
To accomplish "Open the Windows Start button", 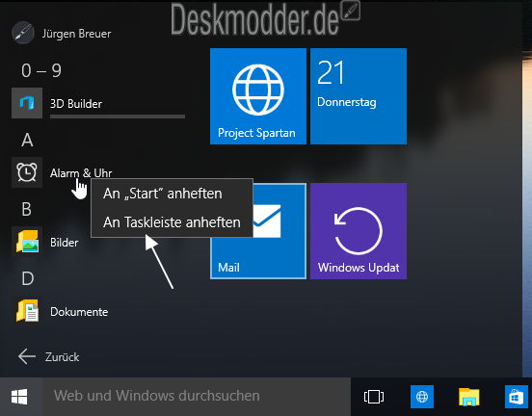I will pyautogui.click(x=19, y=397).
